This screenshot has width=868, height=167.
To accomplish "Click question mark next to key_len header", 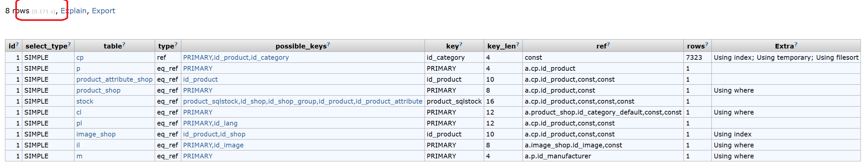I will [518, 44].
